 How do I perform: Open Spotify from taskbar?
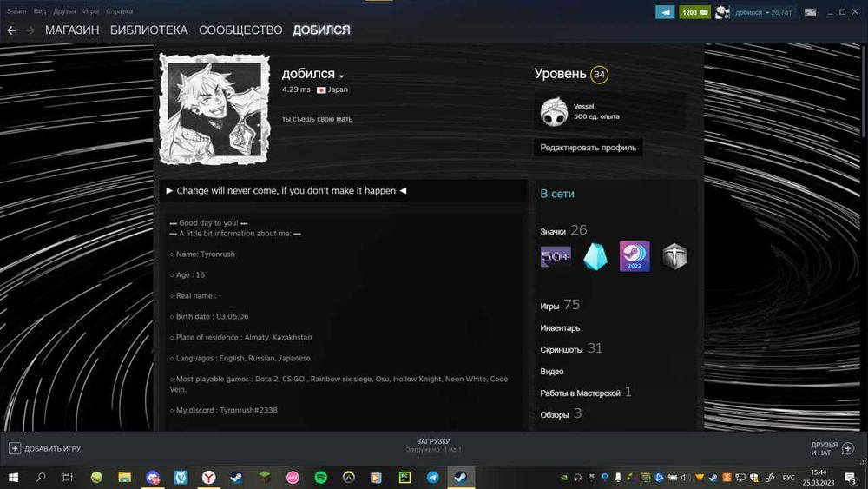click(x=320, y=478)
